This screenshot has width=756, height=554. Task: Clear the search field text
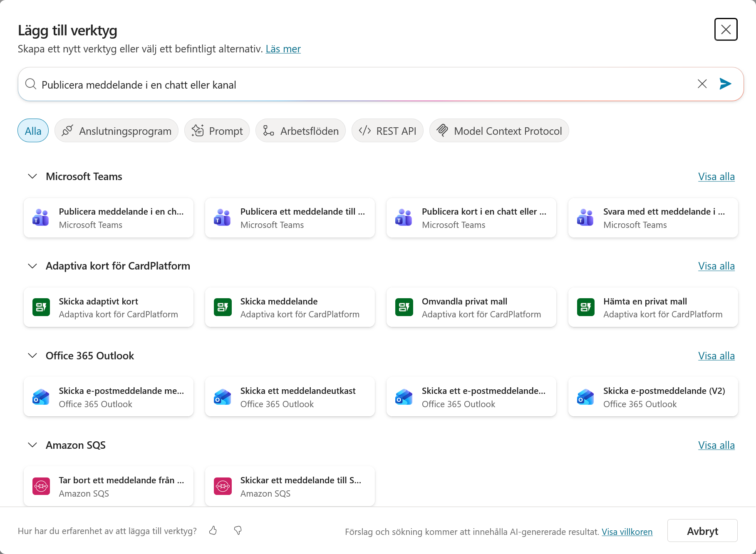click(702, 84)
